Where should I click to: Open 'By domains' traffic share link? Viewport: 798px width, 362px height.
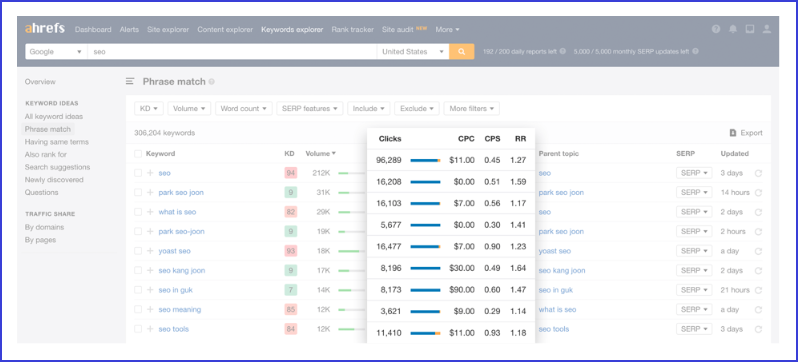click(44, 227)
